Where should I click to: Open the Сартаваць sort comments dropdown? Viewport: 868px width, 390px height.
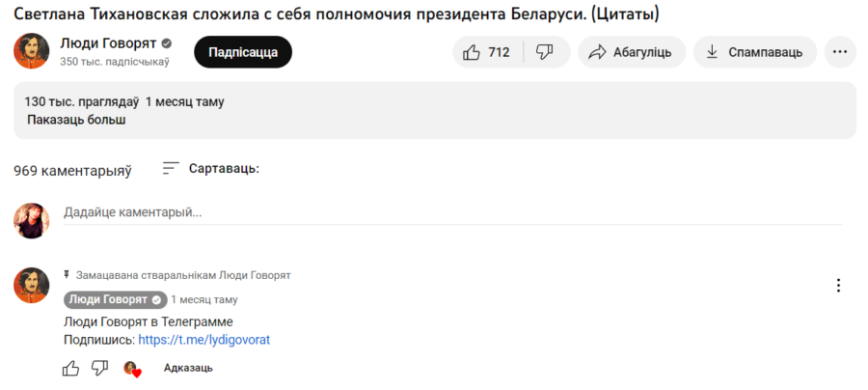click(x=211, y=169)
